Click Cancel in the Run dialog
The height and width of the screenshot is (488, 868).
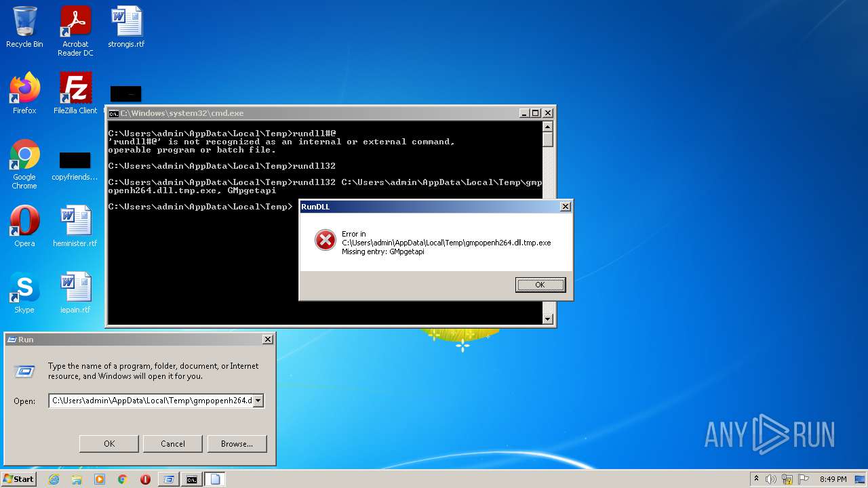tap(173, 444)
